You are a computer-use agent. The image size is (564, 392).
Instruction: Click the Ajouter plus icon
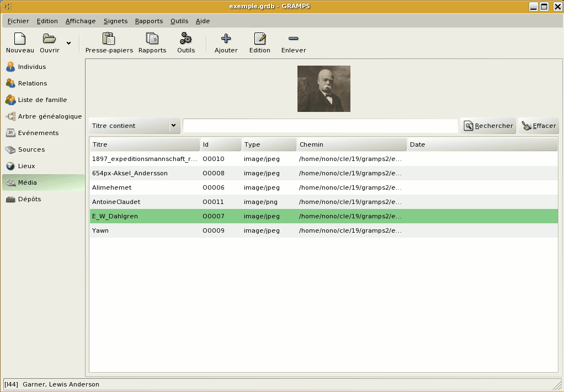[226, 39]
